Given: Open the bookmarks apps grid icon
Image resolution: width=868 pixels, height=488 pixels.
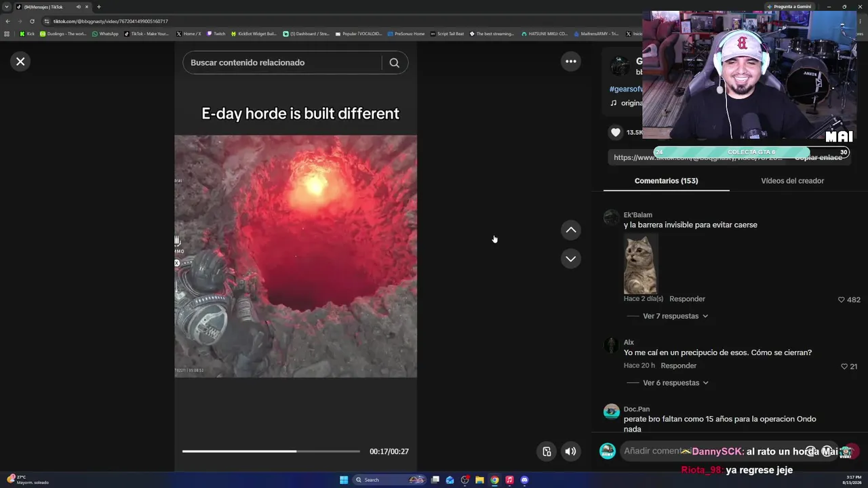Looking at the screenshot, I should point(7,34).
